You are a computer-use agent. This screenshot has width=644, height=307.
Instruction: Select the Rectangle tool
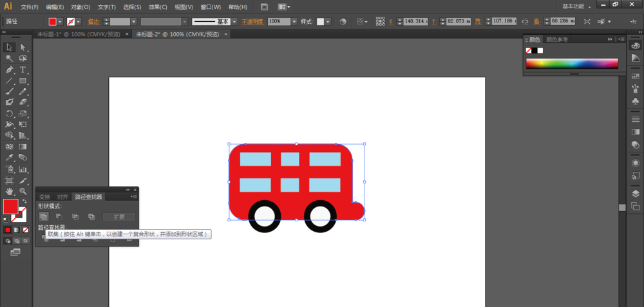(23, 80)
